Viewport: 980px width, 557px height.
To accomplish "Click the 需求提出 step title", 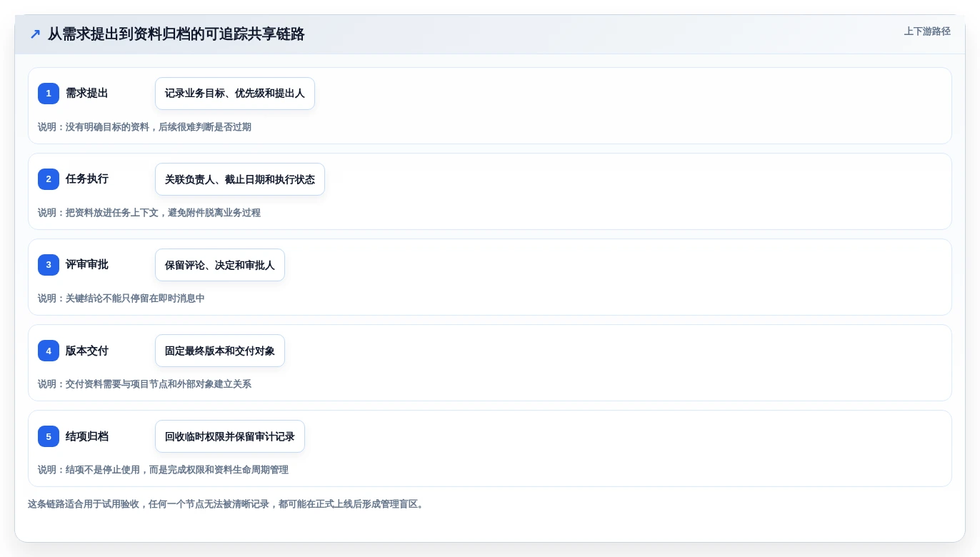I will click(87, 94).
